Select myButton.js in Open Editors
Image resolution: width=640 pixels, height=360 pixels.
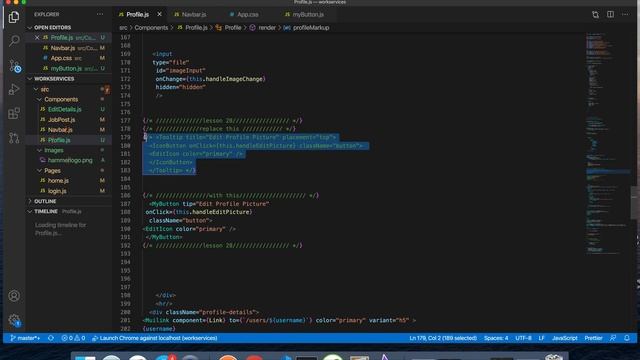point(66,68)
